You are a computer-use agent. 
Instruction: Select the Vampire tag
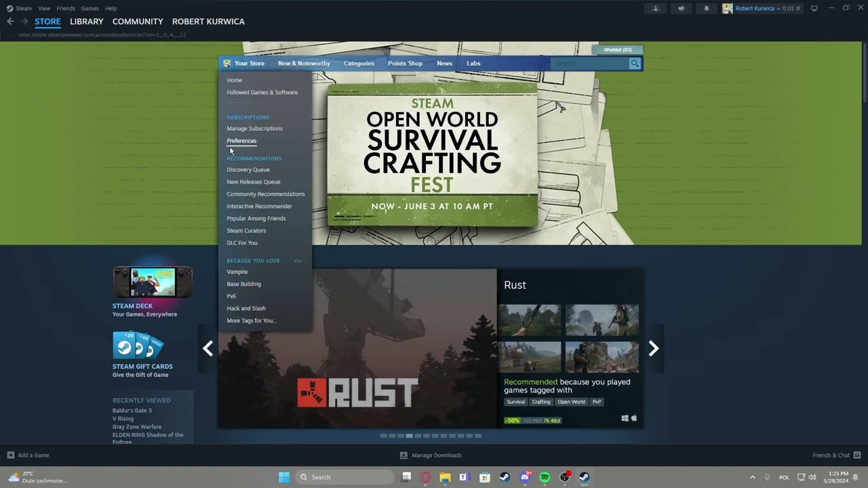[237, 272]
